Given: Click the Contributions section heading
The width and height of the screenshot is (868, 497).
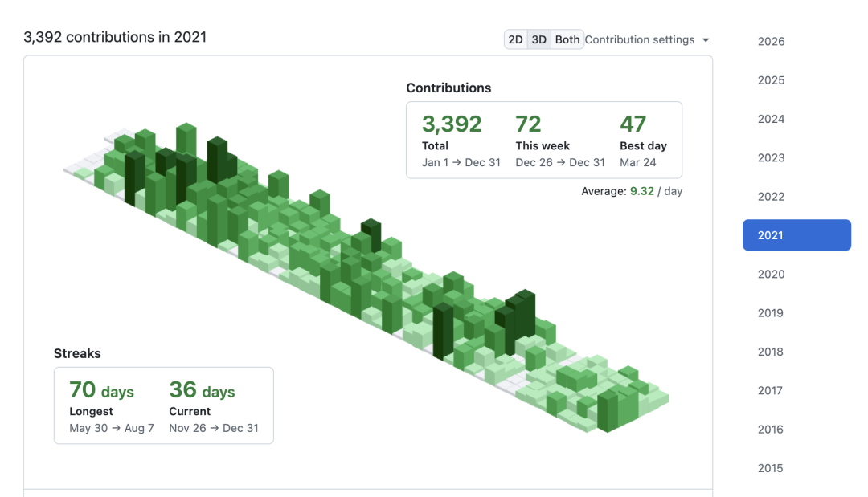Looking at the screenshot, I should click(448, 88).
